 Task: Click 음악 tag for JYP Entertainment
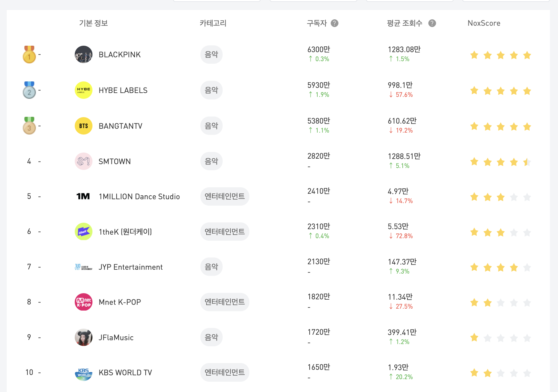tap(211, 267)
